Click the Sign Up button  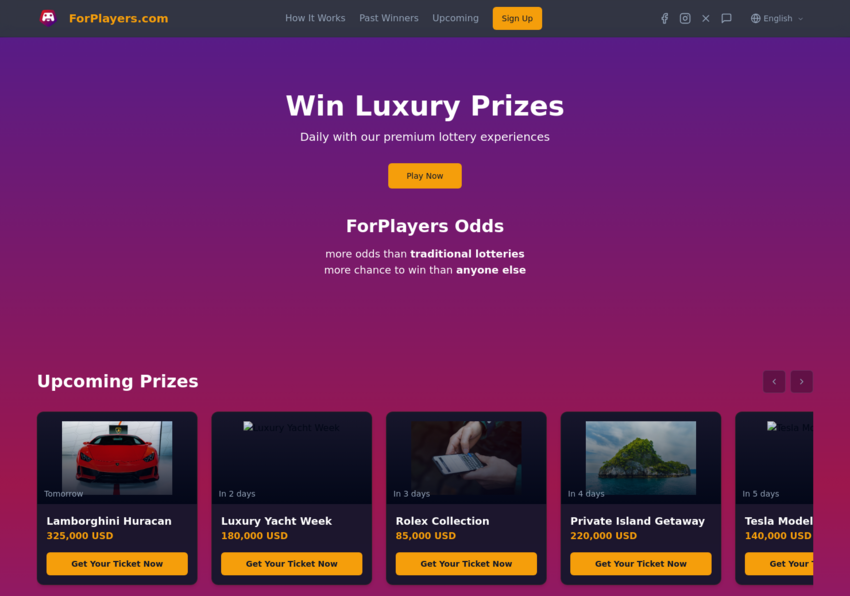click(517, 18)
